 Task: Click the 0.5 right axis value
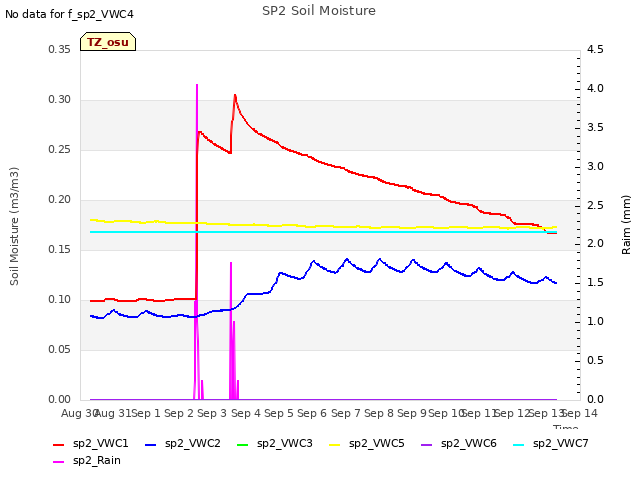click(595, 360)
